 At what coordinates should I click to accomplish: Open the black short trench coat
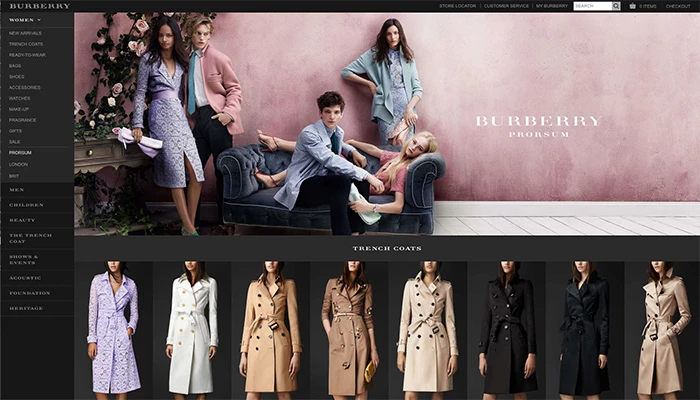507,330
